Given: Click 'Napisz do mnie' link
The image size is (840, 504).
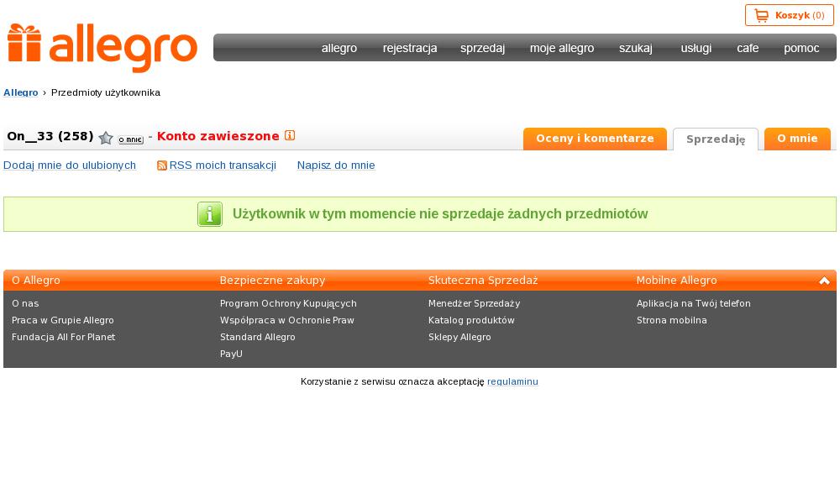Looking at the screenshot, I should click(336, 165).
